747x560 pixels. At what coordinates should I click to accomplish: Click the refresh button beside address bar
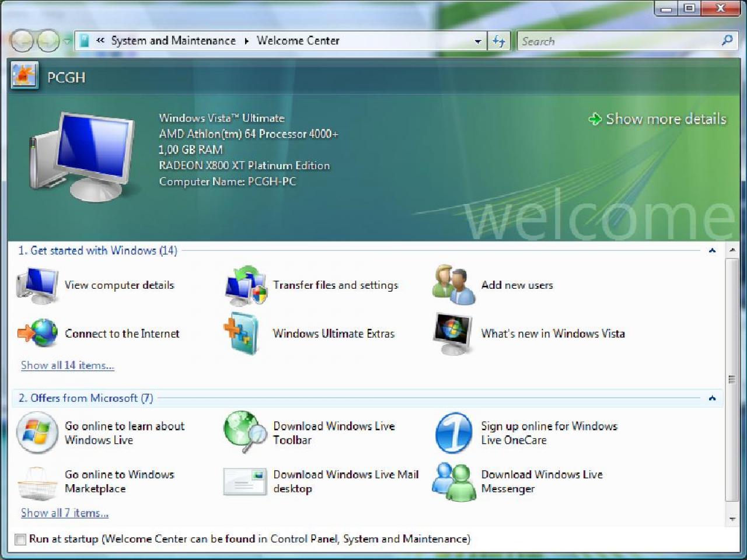pos(499,41)
